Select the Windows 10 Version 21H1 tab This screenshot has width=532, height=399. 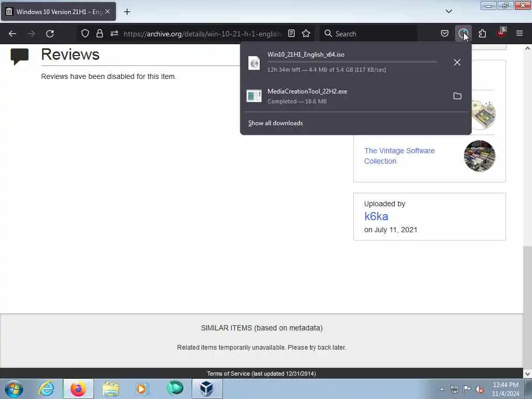[58, 11]
